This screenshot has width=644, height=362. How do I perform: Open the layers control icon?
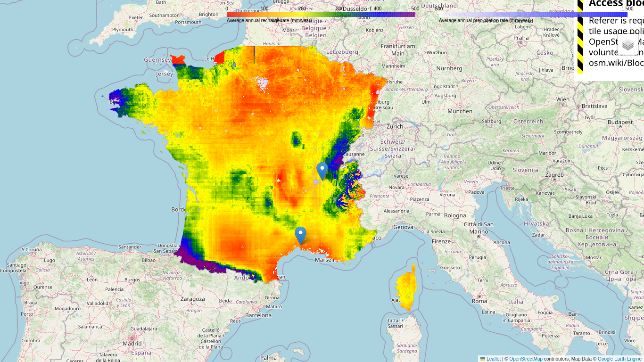coord(628,45)
